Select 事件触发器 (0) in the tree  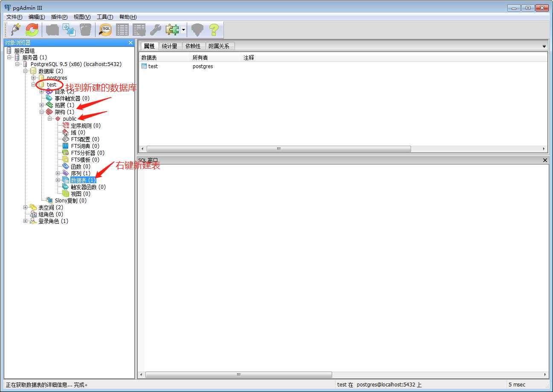[72, 98]
